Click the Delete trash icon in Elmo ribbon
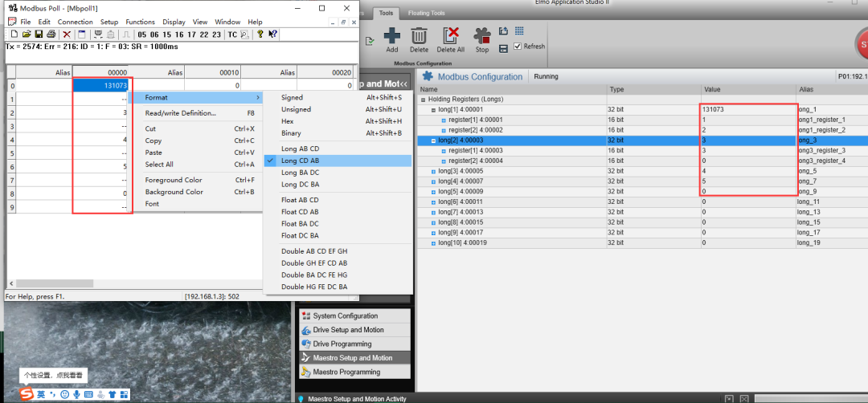This screenshot has height=403, width=868. coord(419,35)
